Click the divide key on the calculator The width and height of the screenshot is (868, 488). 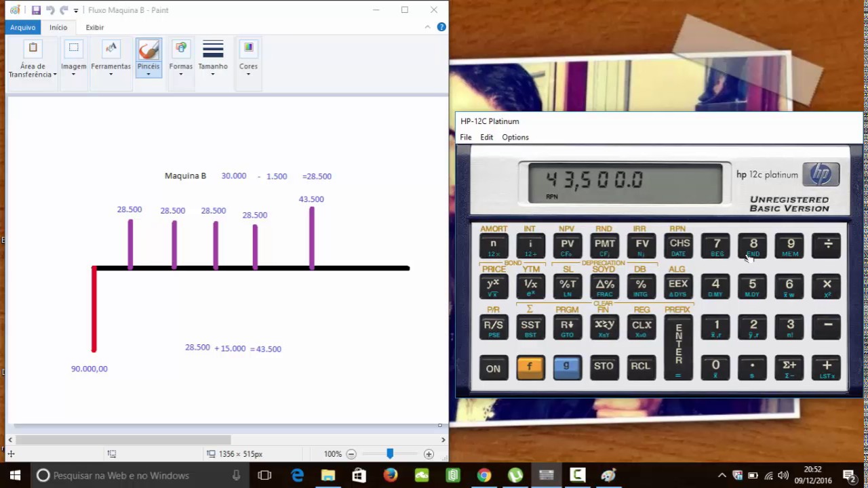click(827, 247)
